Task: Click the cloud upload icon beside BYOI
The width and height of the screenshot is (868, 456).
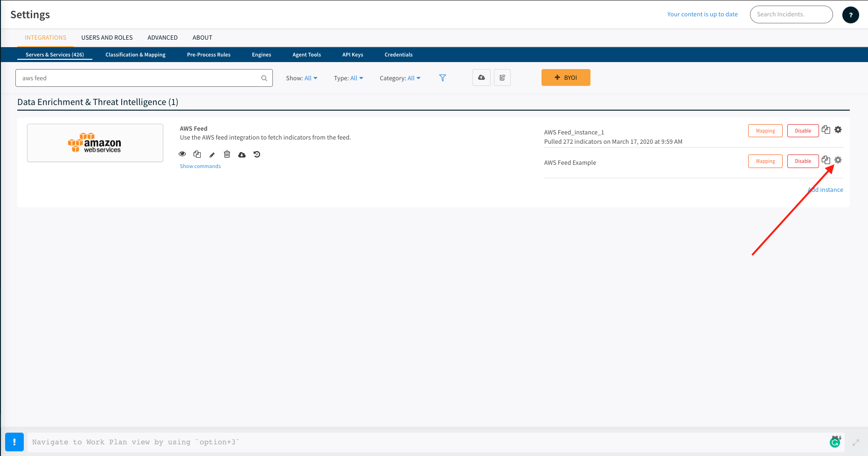Action: 481,77
